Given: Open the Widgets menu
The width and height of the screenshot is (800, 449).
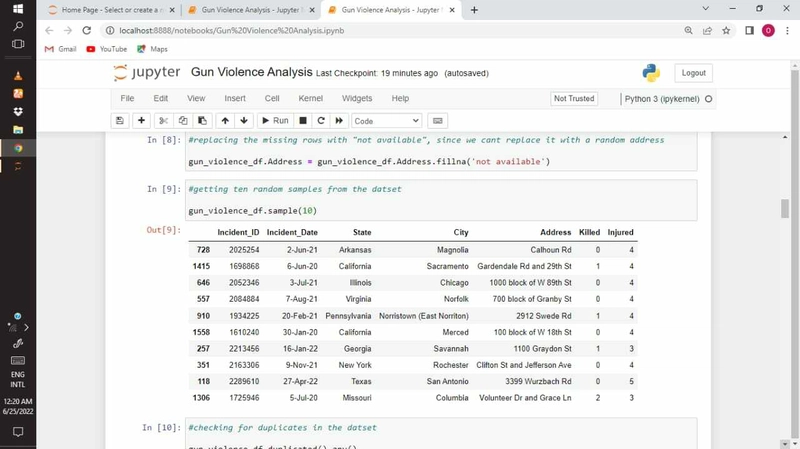Looking at the screenshot, I should click(356, 99).
